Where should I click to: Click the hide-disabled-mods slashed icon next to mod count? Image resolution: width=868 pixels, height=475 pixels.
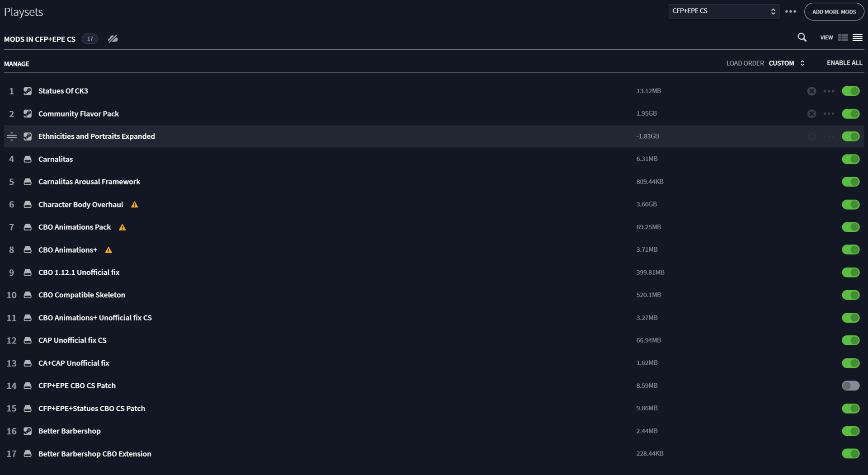[113, 39]
